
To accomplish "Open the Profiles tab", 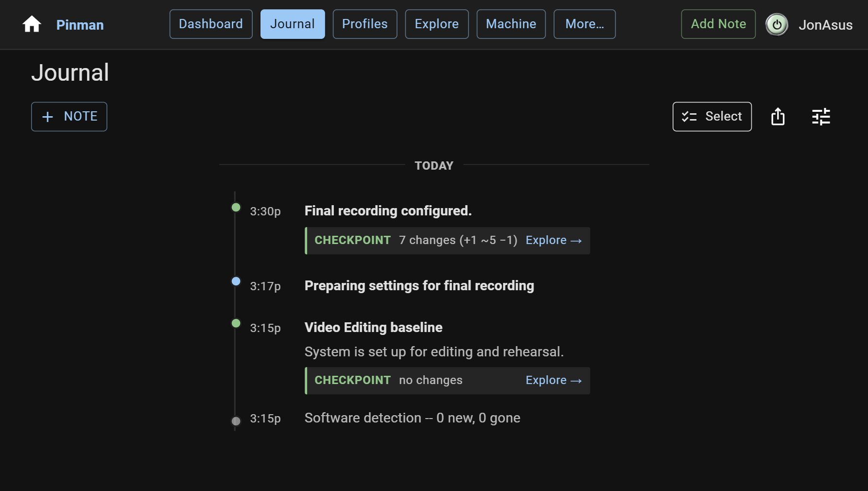I will tap(365, 24).
